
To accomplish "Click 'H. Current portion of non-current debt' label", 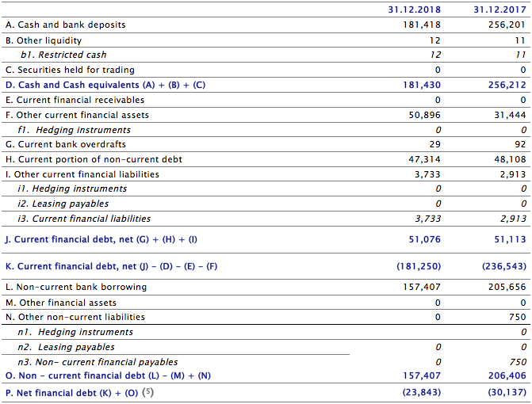I will [x=94, y=159].
